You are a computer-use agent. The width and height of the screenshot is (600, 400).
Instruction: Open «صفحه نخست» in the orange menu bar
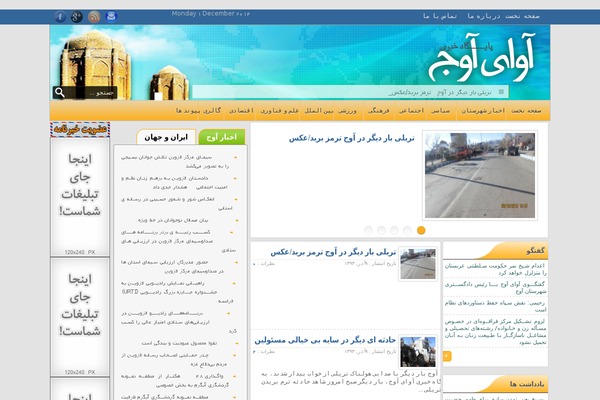pos(526,111)
